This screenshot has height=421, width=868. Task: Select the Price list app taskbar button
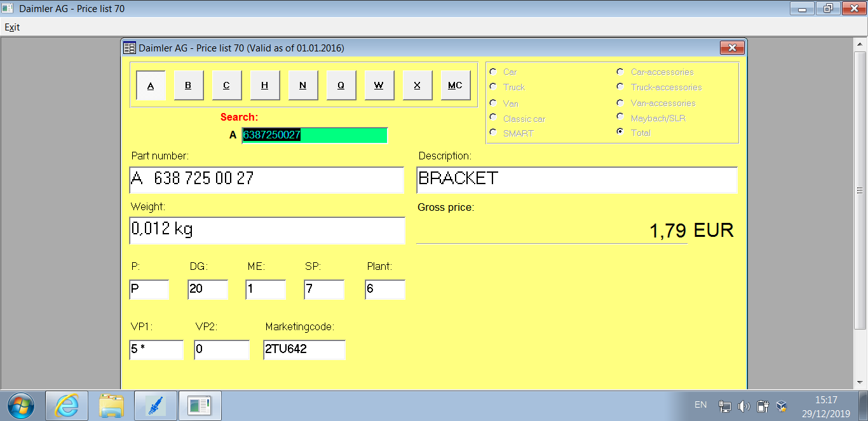[200, 404]
